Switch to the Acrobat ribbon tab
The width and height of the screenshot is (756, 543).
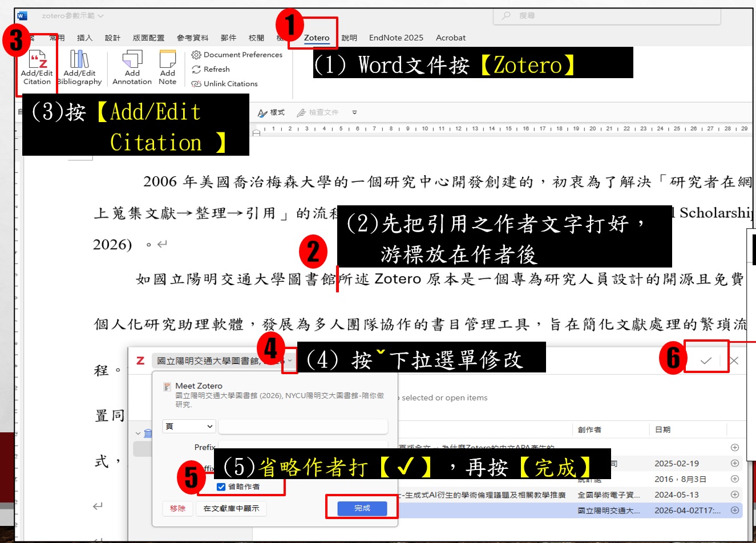[451, 38]
